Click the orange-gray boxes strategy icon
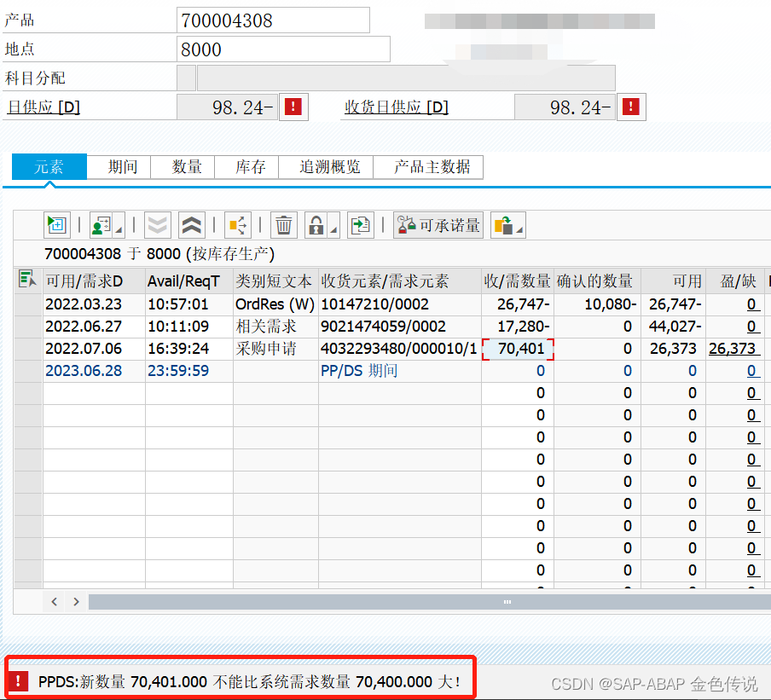Screen dimensions: 771x700 (503, 225)
